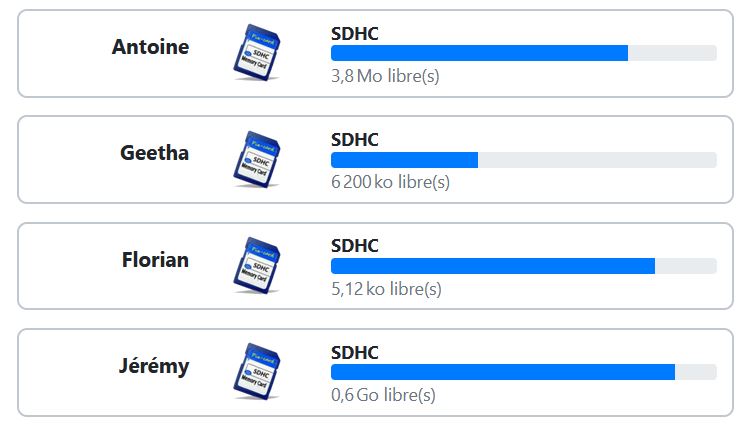Click Florian's SDHC memory card icon
Screen dimensions: 751x435
pos(257,265)
